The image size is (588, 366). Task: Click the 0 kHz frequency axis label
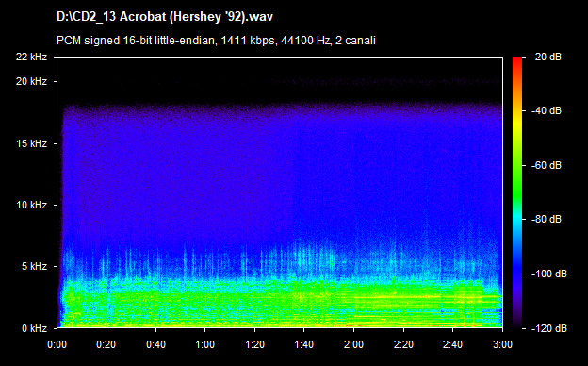[x=34, y=328]
